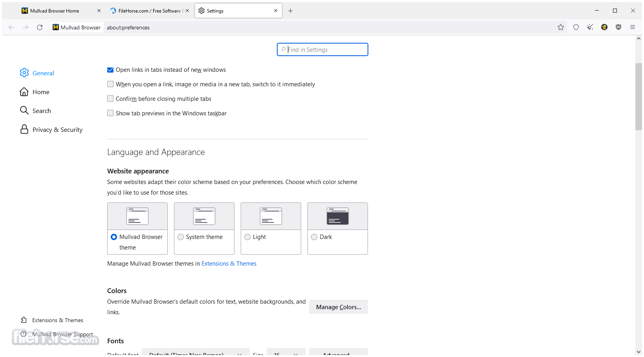The image size is (644, 357).
Task: Follow the Extensions & Themes link in text
Action: (x=229, y=264)
